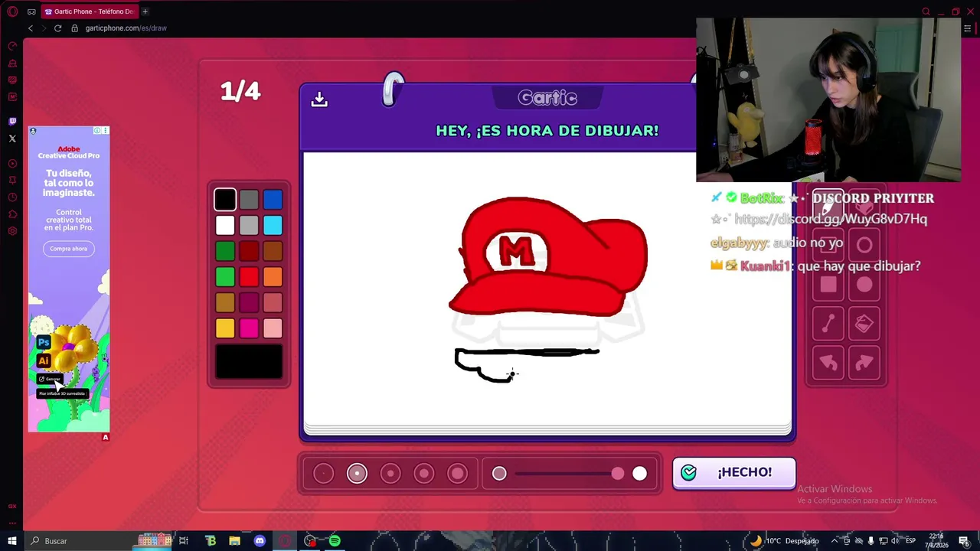Select the pencil drawing tool
This screenshot has height=551, width=980.
click(x=828, y=205)
